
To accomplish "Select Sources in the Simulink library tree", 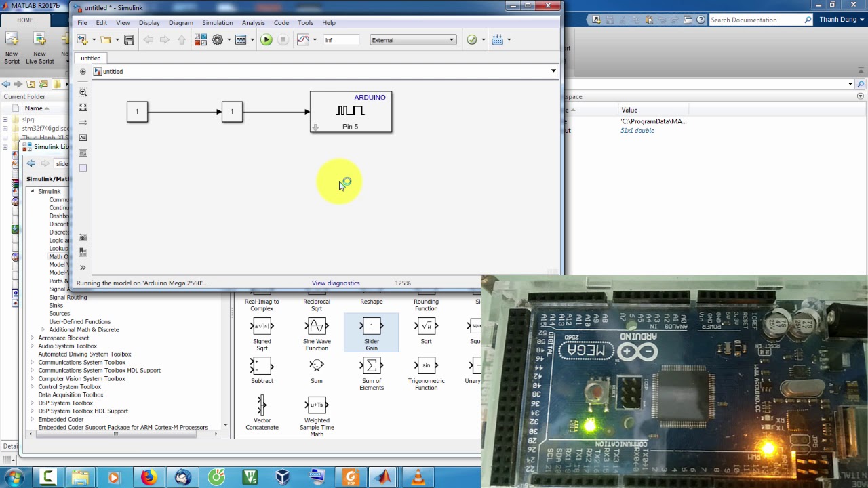I will point(60,314).
